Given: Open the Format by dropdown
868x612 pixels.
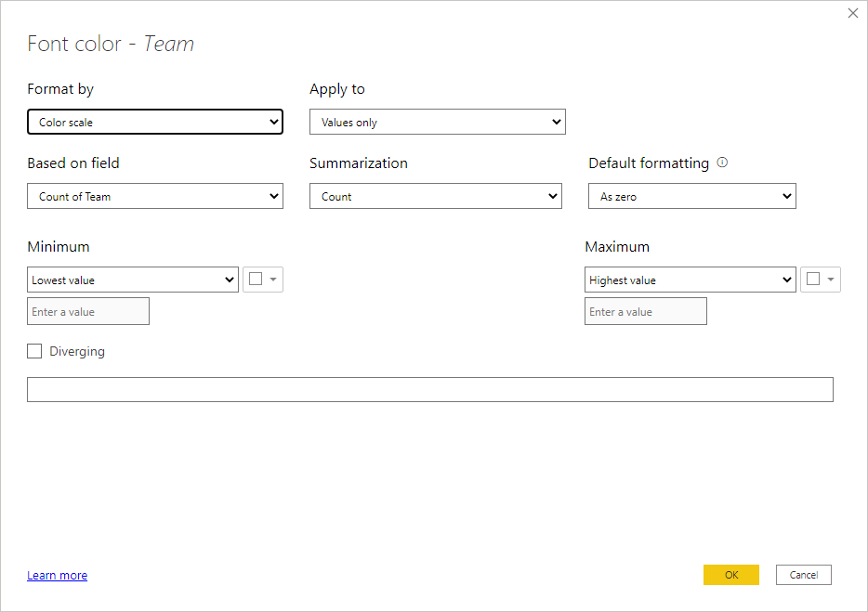Looking at the screenshot, I should tap(155, 122).
